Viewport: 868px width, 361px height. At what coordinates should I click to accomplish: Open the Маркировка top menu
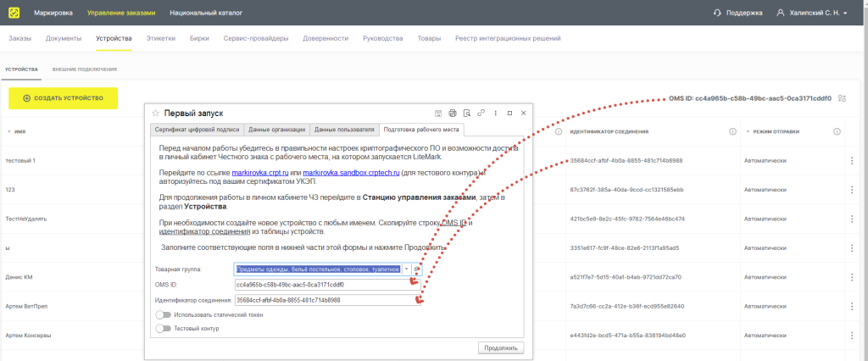53,12
